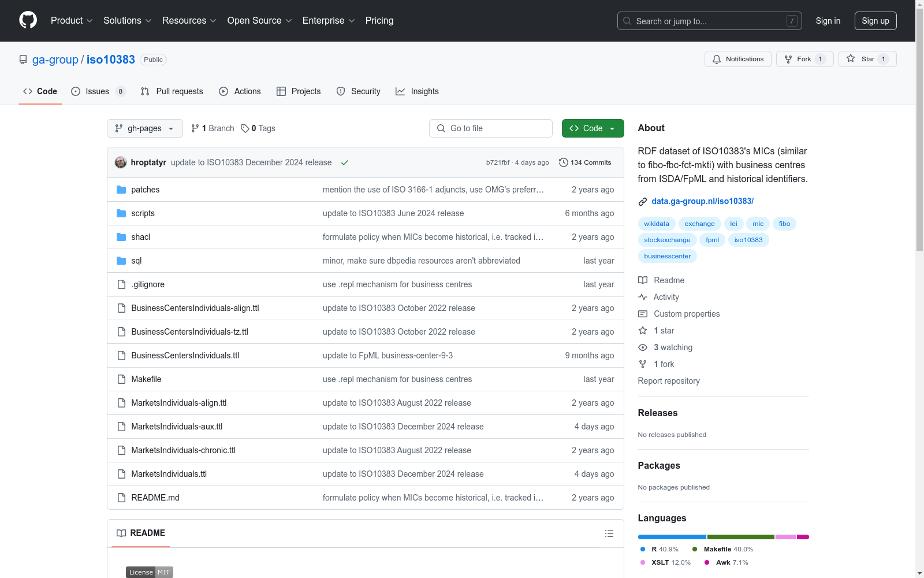
Task: Click the '1 Branch' link
Action: [x=213, y=128]
